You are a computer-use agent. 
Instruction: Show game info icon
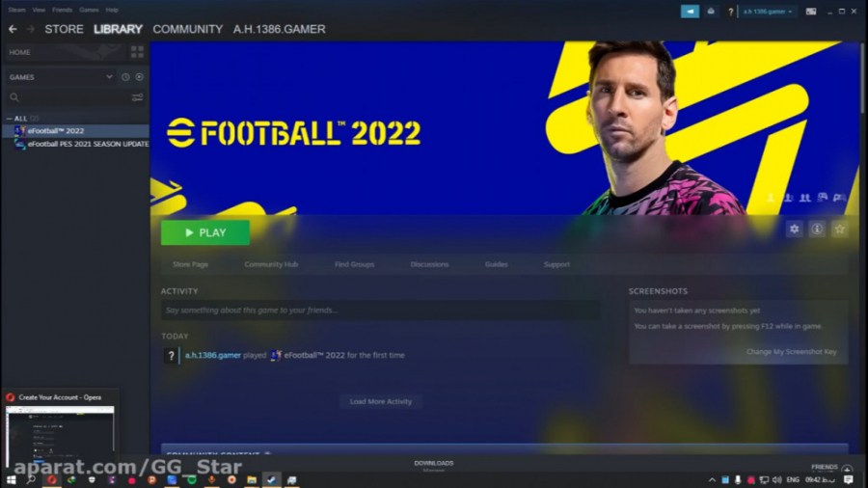817,230
